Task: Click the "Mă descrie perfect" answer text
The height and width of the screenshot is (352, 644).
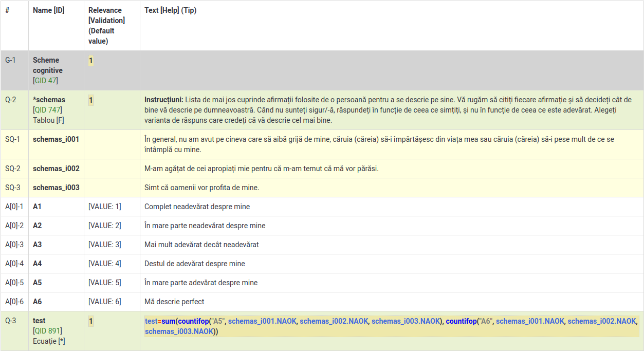Action: click(174, 302)
